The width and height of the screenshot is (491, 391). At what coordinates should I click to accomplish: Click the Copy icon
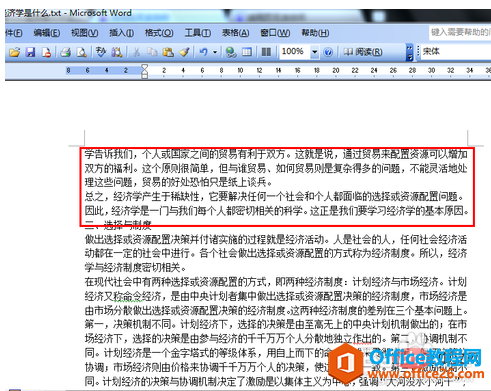(x=152, y=52)
